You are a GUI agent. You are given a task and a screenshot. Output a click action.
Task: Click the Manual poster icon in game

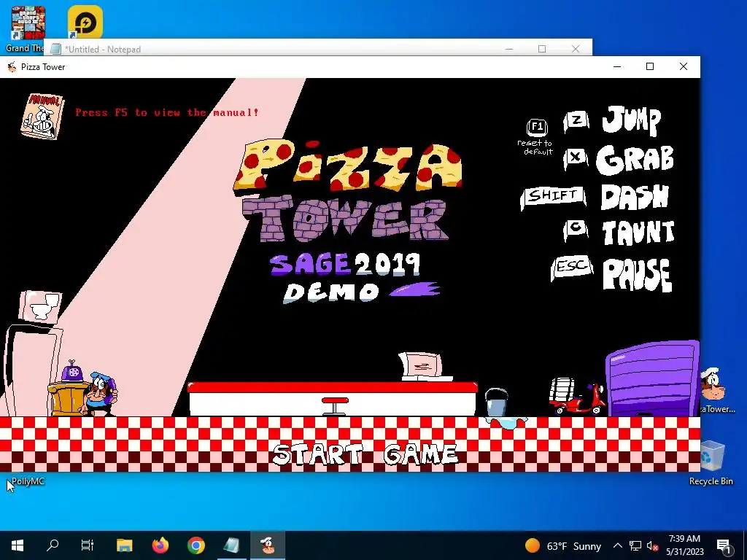click(x=42, y=117)
